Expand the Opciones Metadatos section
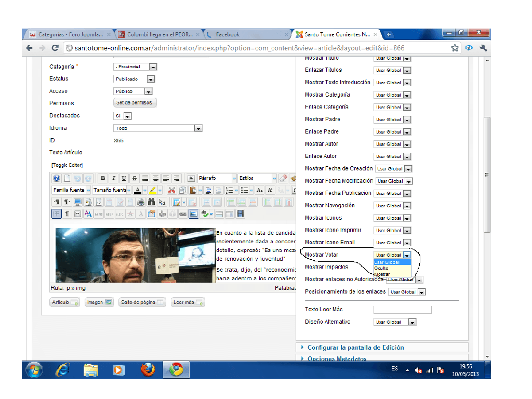 337,358
